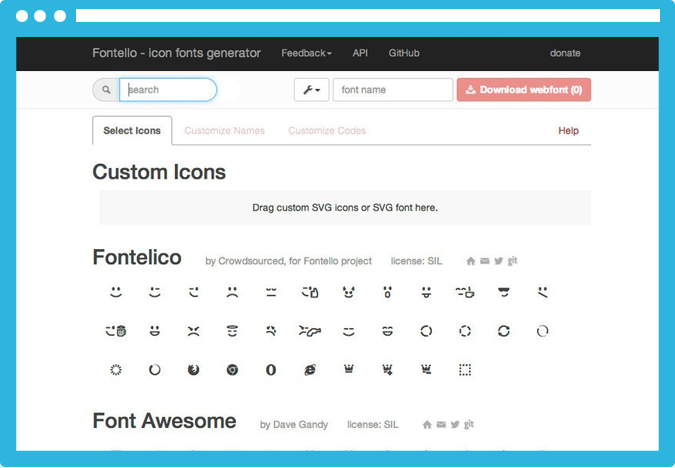Open Fontelico's git repository link
Viewport: 675px width, 468px height.
(512, 261)
